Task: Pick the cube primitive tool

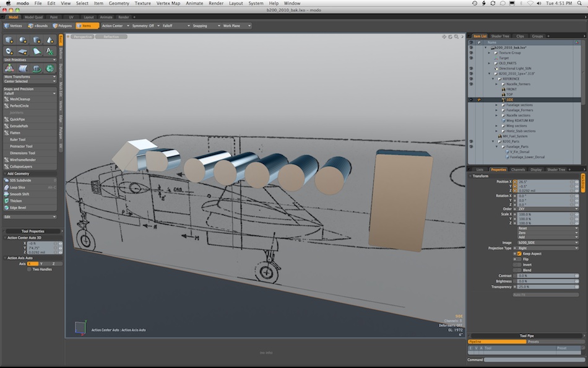Action: coord(9,40)
